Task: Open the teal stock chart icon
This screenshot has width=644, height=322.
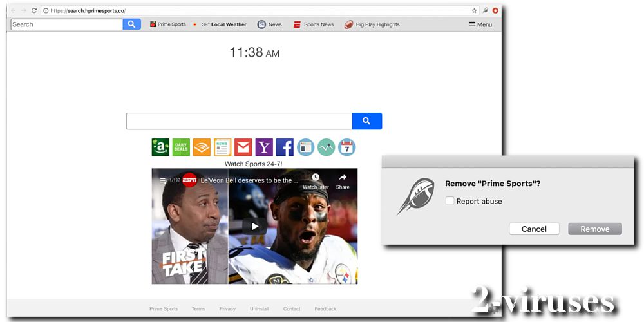Action: coord(326,147)
